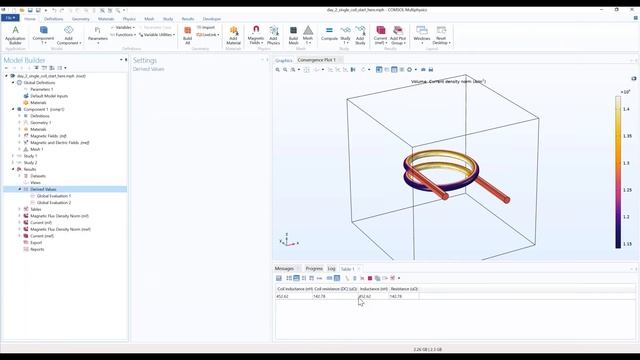
Task: Open the Variables dropdown
Action: [x=123, y=27]
